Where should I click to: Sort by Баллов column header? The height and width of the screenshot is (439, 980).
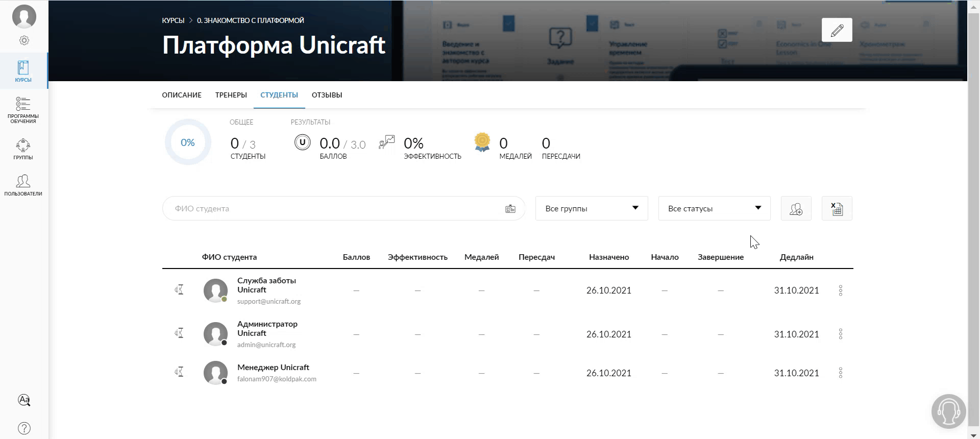(356, 257)
